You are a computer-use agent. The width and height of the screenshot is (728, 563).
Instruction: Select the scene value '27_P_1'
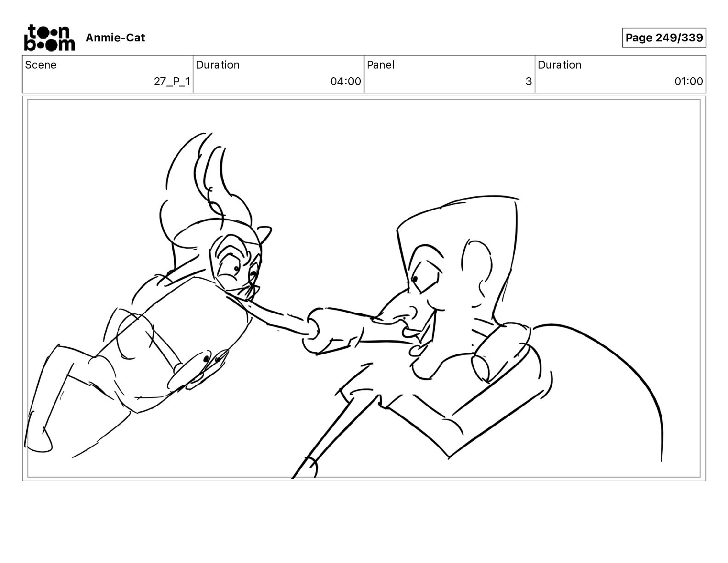coord(172,81)
